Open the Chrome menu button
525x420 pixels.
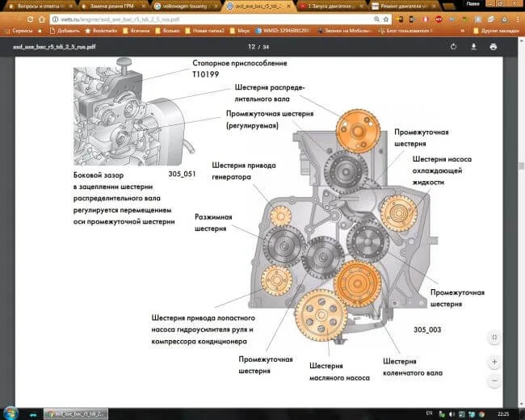coord(517,18)
